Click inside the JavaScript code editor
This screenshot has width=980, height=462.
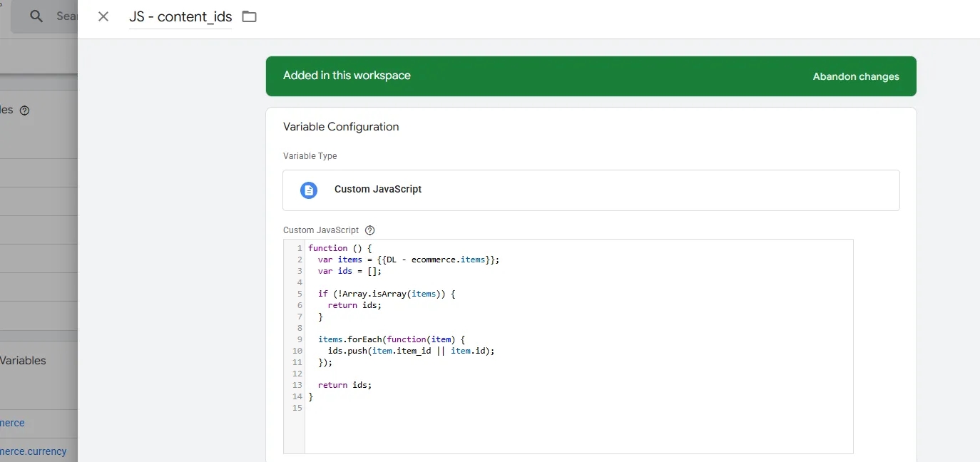click(x=578, y=346)
